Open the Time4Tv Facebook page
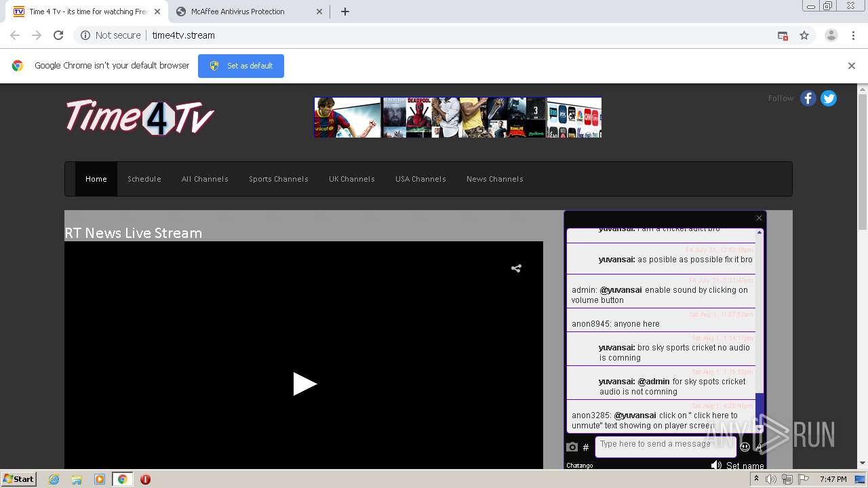The height and width of the screenshot is (488, 868). pos(808,98)
